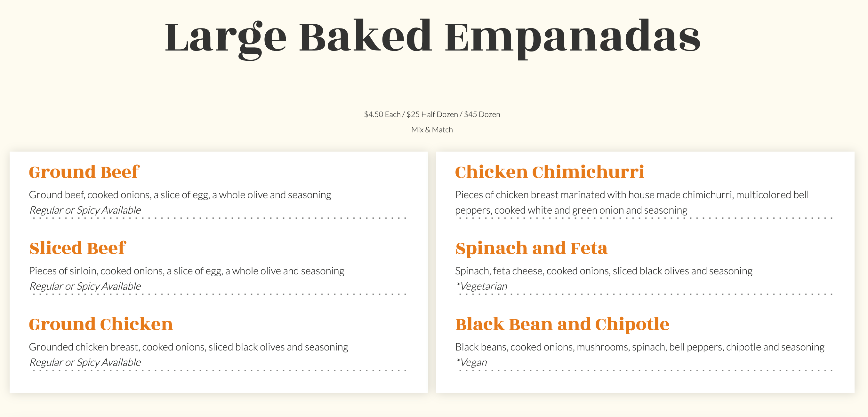
Task: Click Regular or Spicy Available under Ground Beef
Action: [85, 210]
